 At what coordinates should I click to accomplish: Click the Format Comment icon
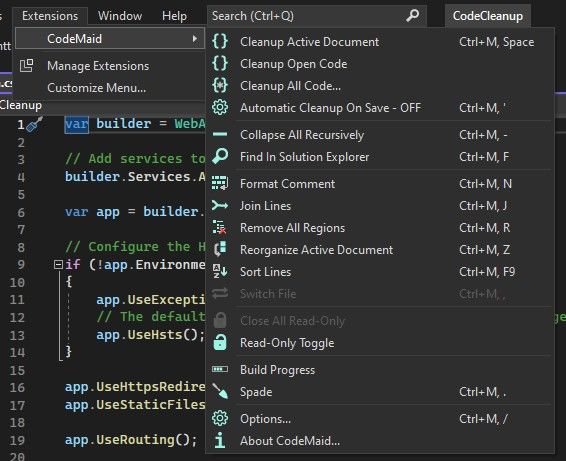click(x=220, y=183)
